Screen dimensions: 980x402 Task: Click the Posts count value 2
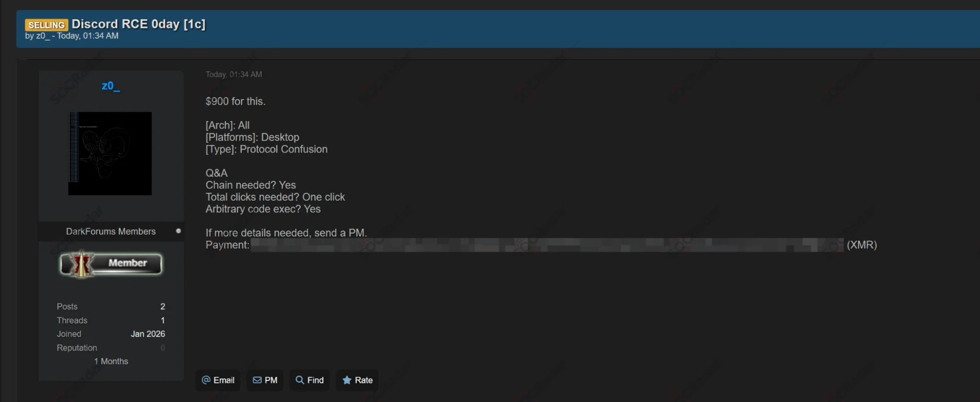[163, 306]
